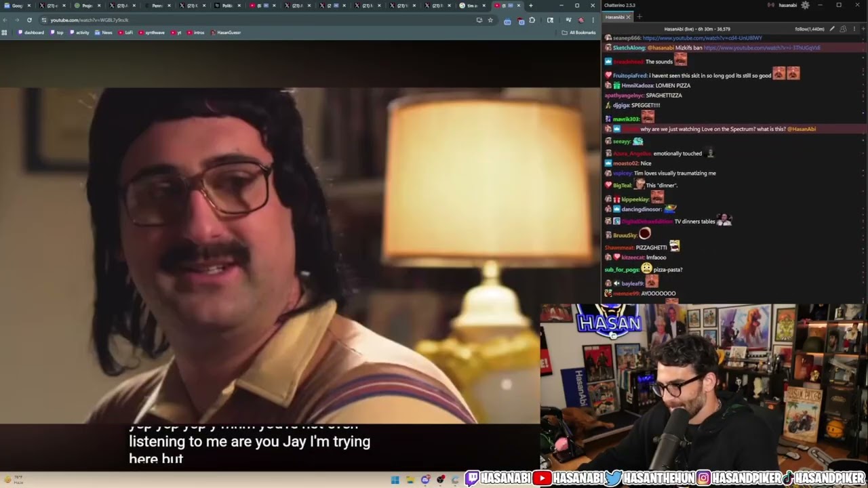
Task: Click username FruitopiaFred in chat
Action: (630, 76)
